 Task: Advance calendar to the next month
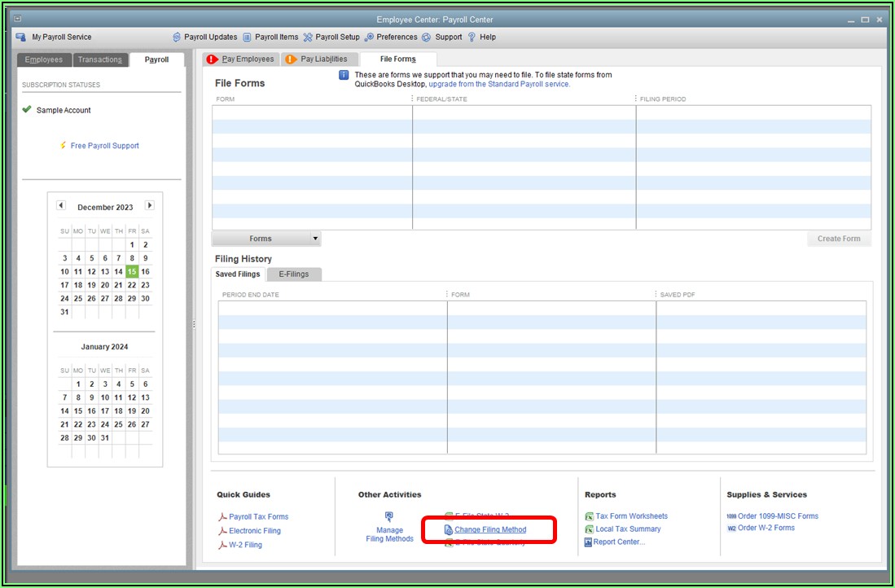(x=149, y=206)
